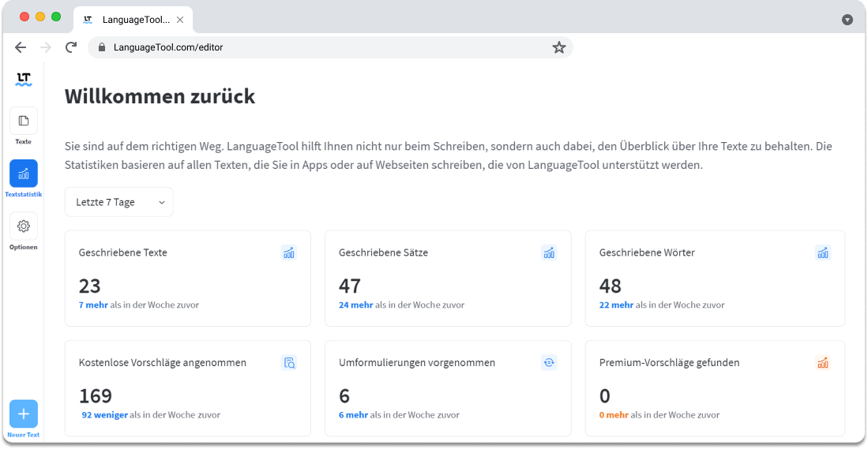The image size is (868, 449).
Task: Bookmark page with the star icon
Action: (558, 47)
